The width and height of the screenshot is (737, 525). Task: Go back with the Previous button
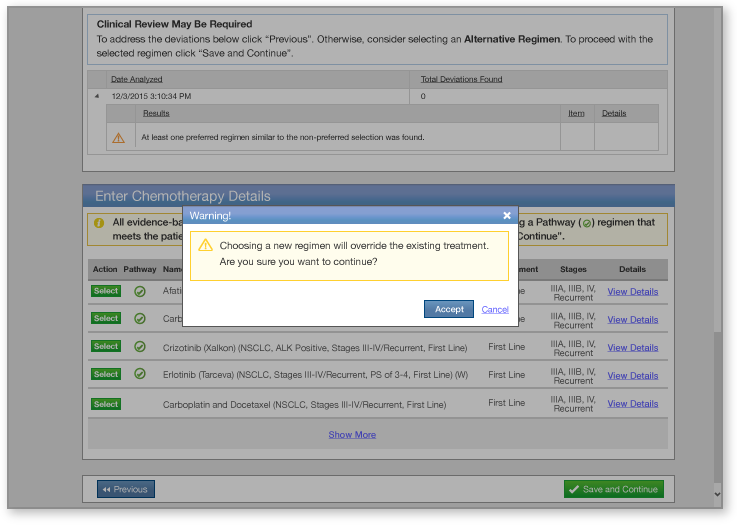[x=126, y=489]
